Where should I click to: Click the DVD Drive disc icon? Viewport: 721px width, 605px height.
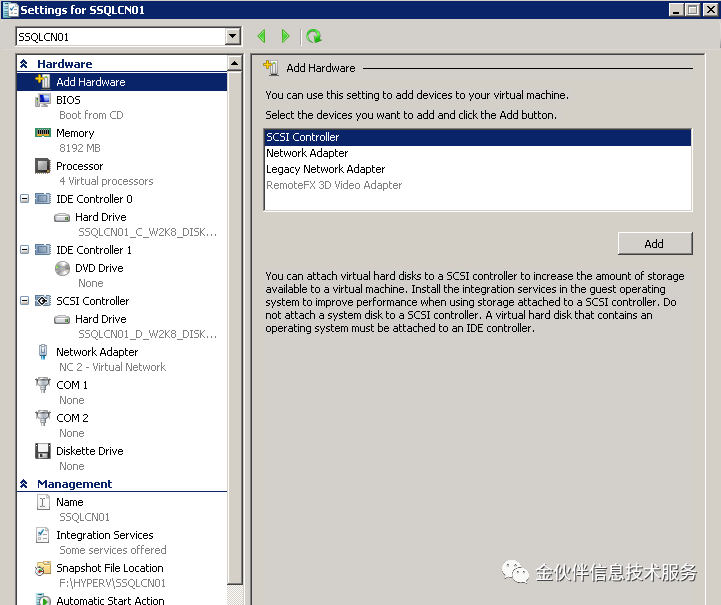(62, 268)
